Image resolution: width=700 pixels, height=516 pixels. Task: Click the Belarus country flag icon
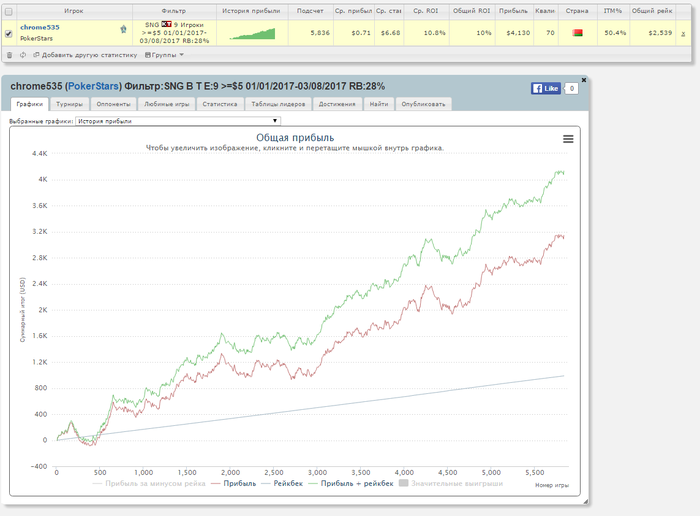pos(576,33)
